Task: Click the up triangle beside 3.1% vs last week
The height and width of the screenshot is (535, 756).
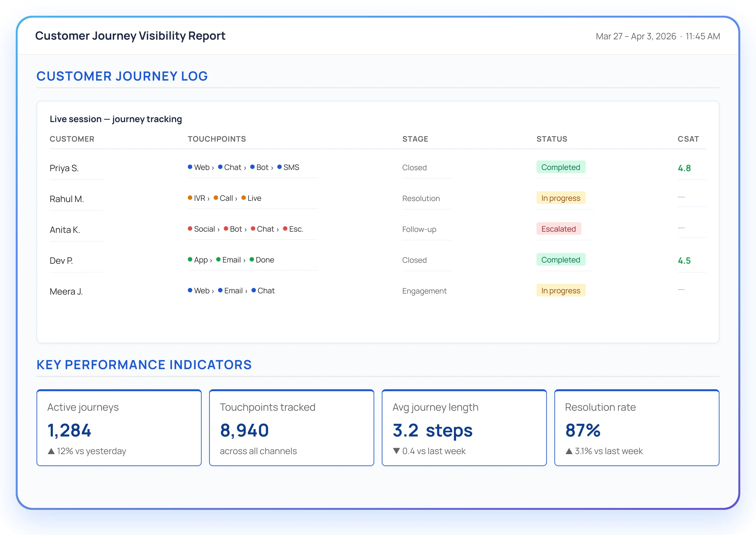Action: (569, 451)
